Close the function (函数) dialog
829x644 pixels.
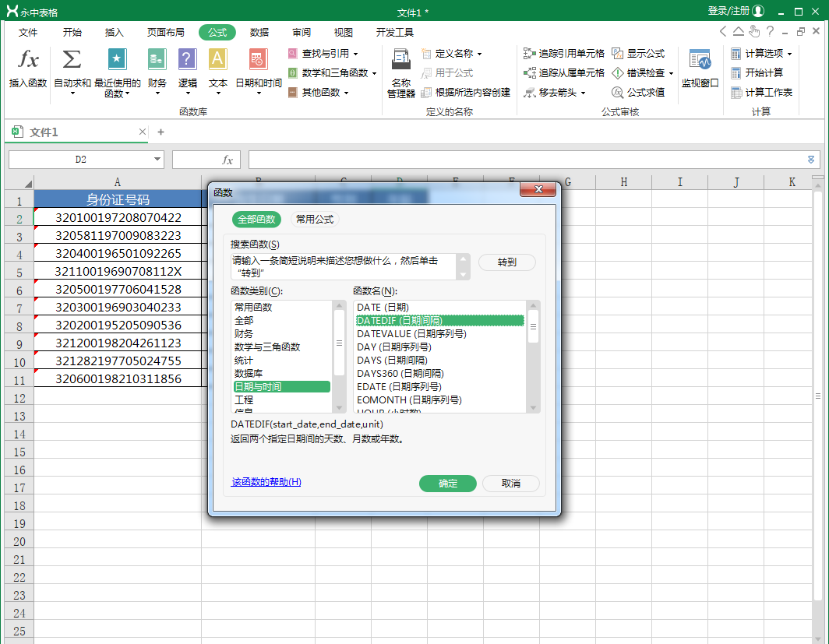[538, 189]
